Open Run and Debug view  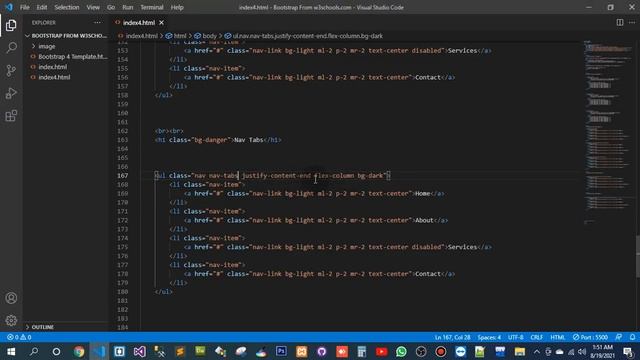[x=11, y=93]
